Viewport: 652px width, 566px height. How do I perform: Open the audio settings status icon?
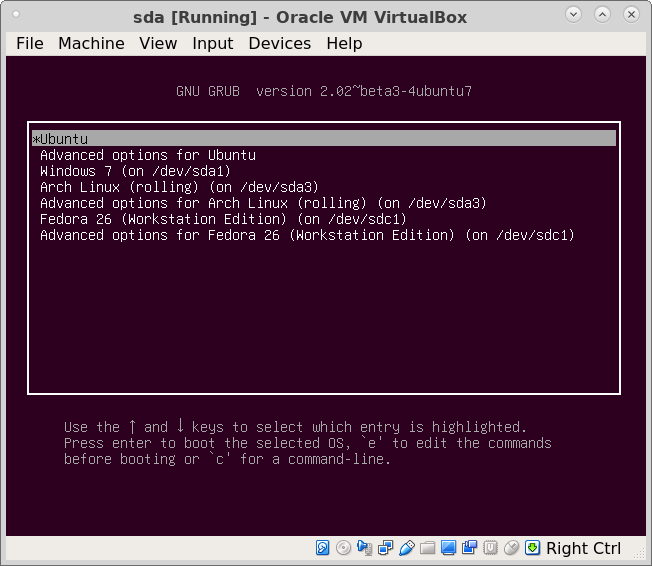pos(364,548)
